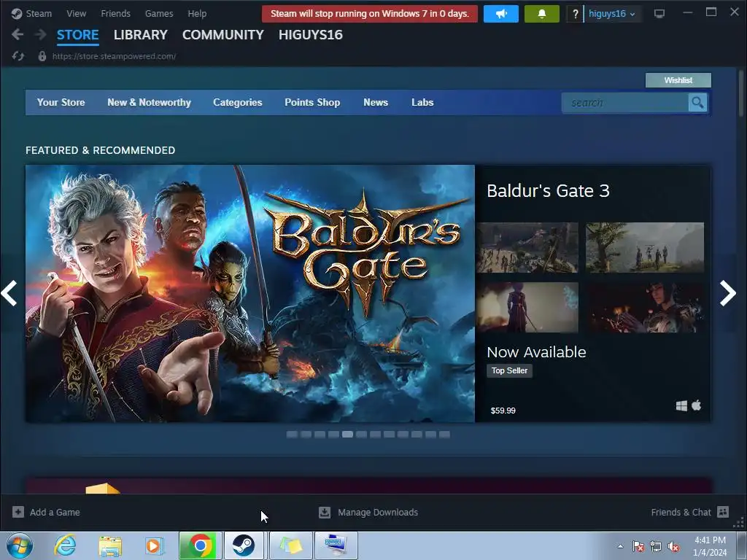This screenshot has height=560, width=747.
Task: Expand the higuys16 account dropdown
Action: click(x=612, y=14)
